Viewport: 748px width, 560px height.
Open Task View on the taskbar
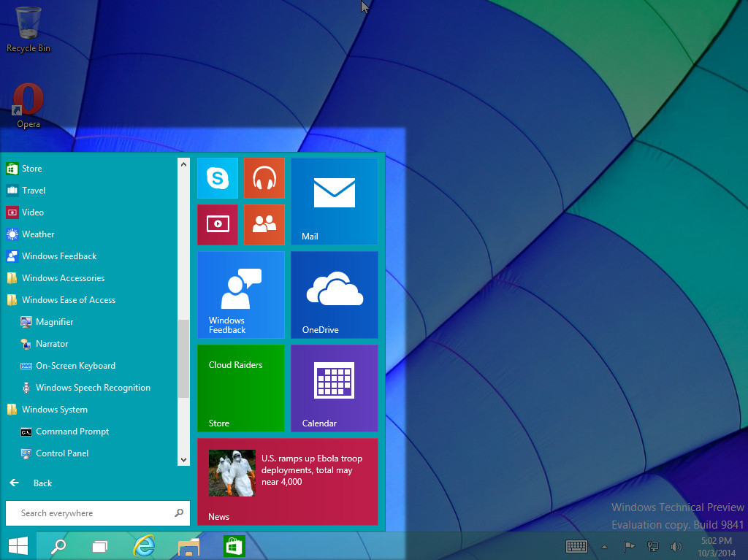99,546
